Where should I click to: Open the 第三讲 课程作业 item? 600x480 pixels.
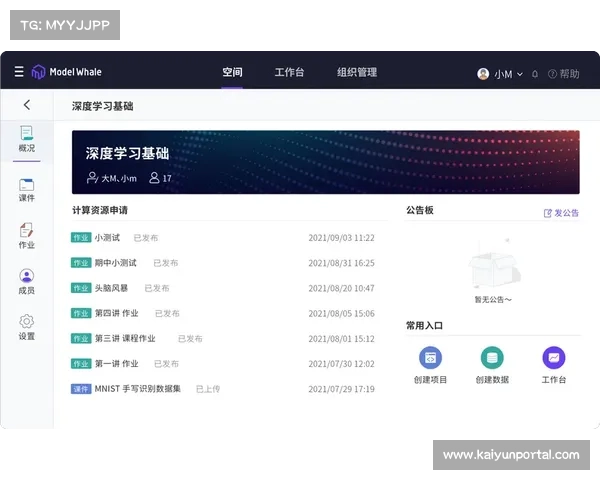pos(125,338)
